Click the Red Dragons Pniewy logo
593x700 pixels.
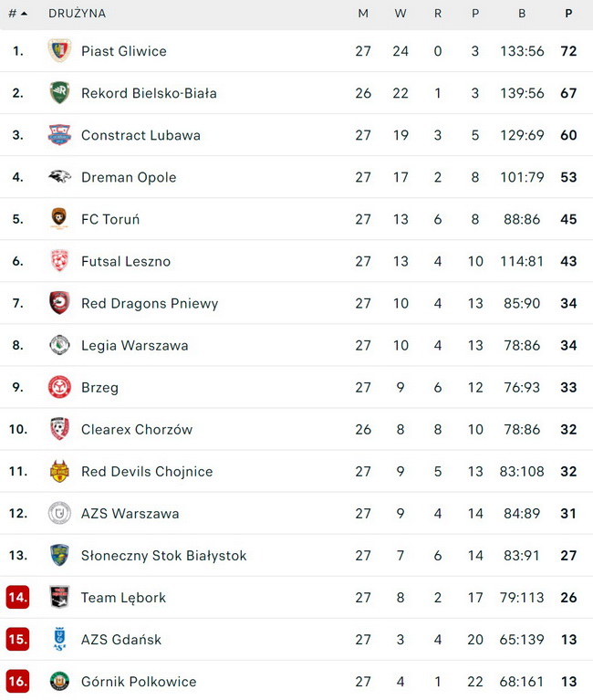point(59,303)
